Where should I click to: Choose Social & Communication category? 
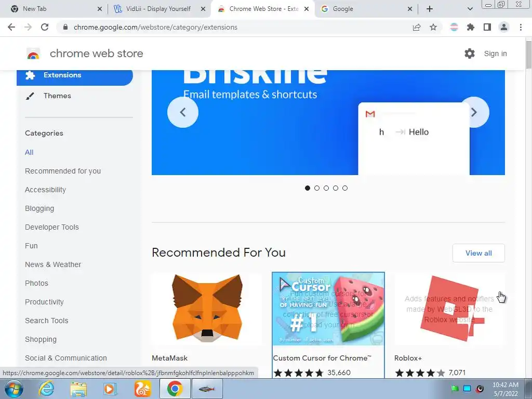[66, 358]
